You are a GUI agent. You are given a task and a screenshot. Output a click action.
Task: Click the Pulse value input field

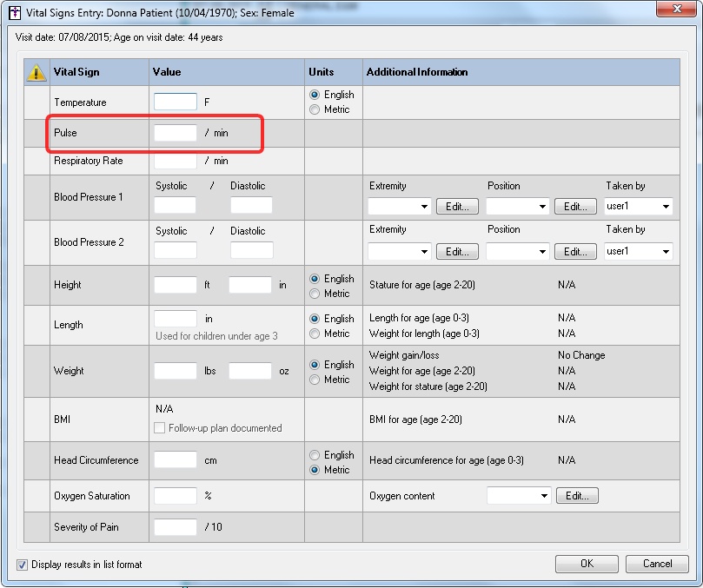click(176, 133)
